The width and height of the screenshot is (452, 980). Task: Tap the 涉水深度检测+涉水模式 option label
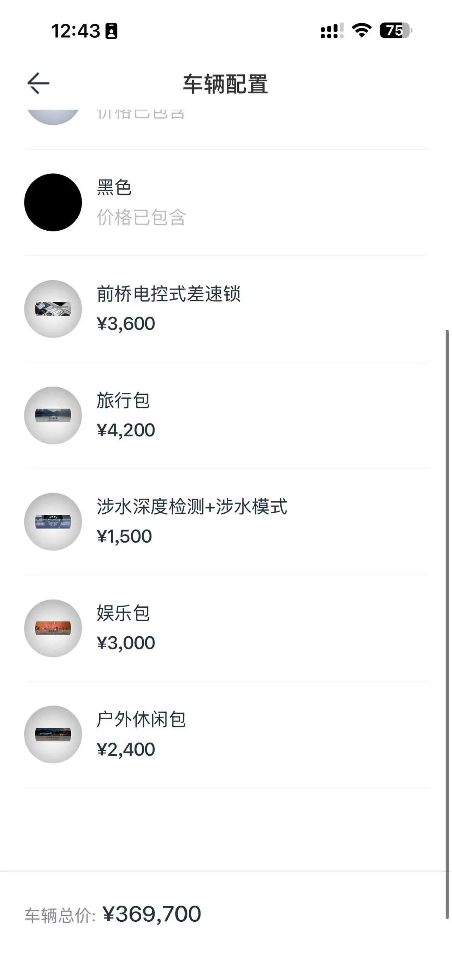tap(192, 507)
